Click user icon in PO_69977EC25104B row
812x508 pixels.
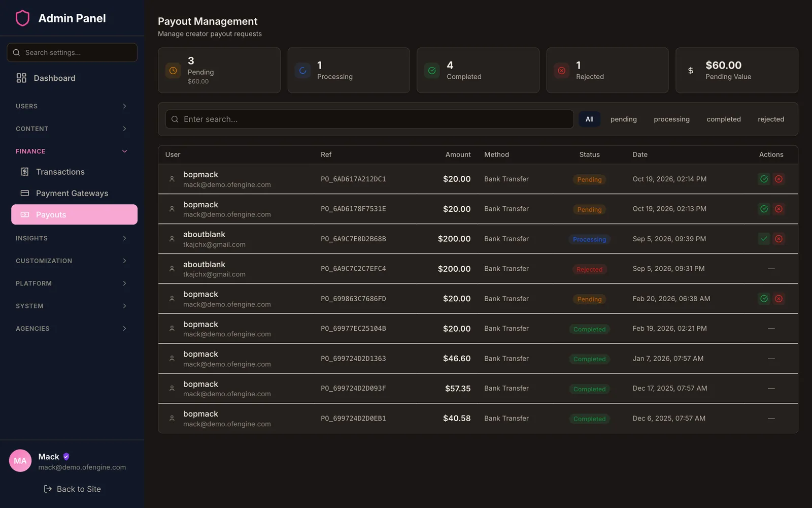coord(172,329)
